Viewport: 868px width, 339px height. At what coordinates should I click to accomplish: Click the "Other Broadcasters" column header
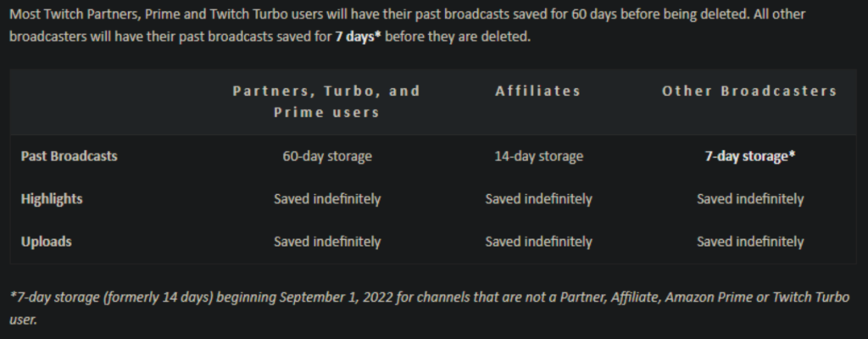click(749, 91)
